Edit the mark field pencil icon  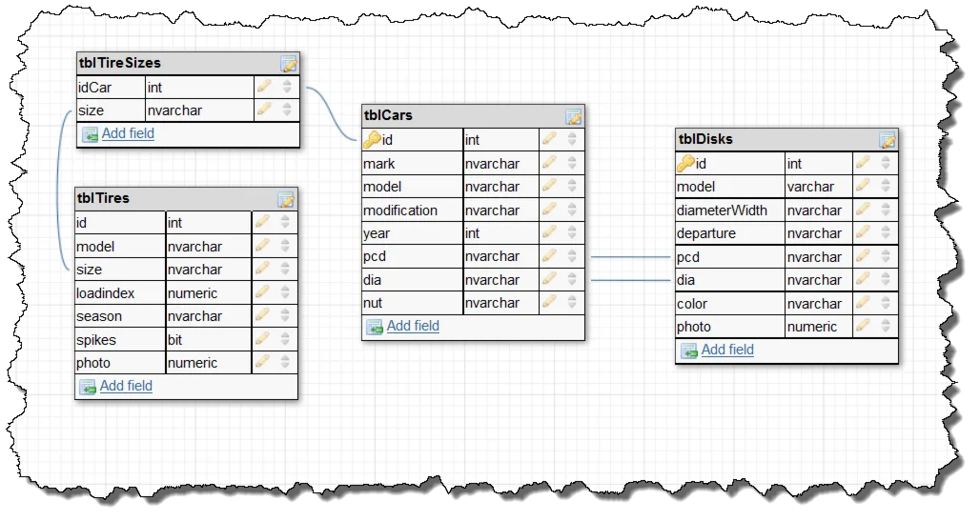(549, 163)
